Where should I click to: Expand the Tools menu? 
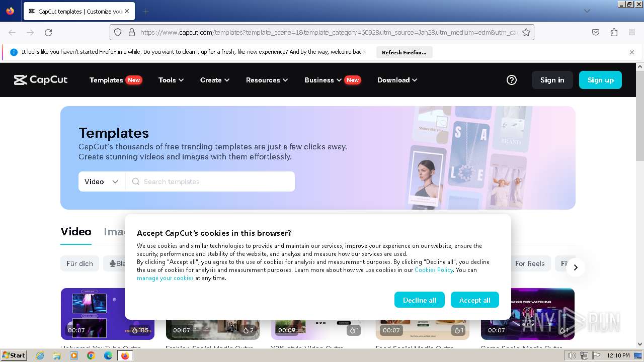pos(171,80)
